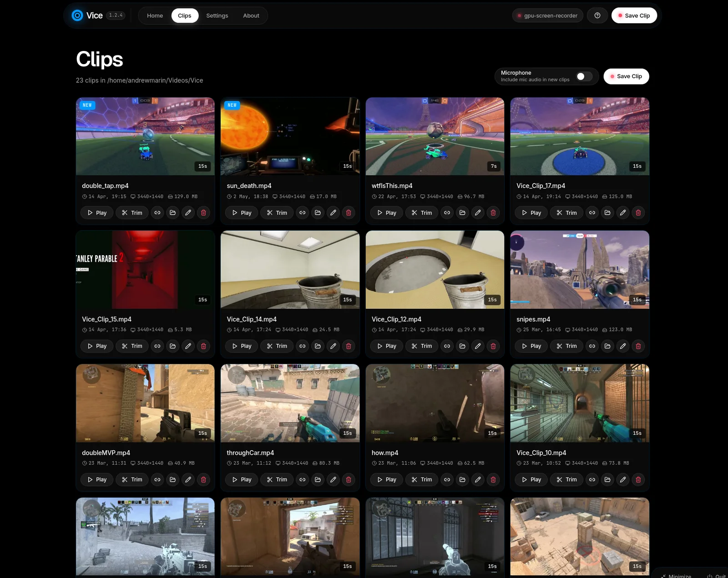The image size is (728, 578).
Task: Play wtfIsThis.mp4
Action: click(x=387, y=212)
